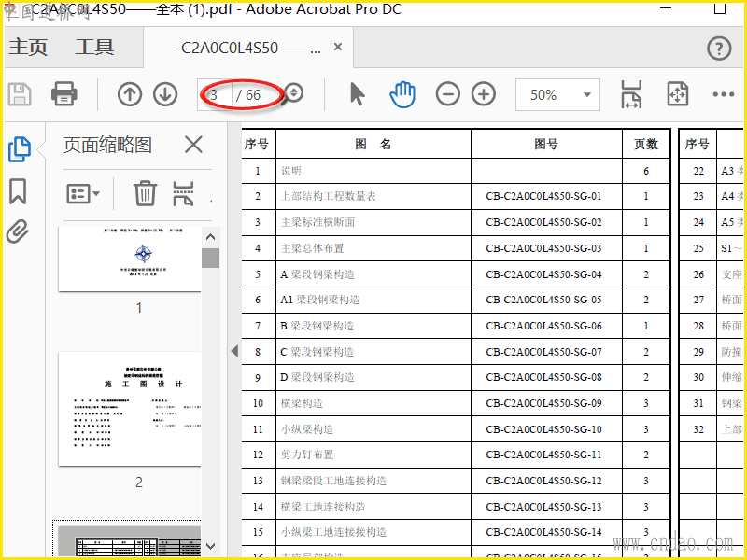Click the 剪力钉布置 entry
This screenshot has height=560, width=747.
tap(307, 455)
